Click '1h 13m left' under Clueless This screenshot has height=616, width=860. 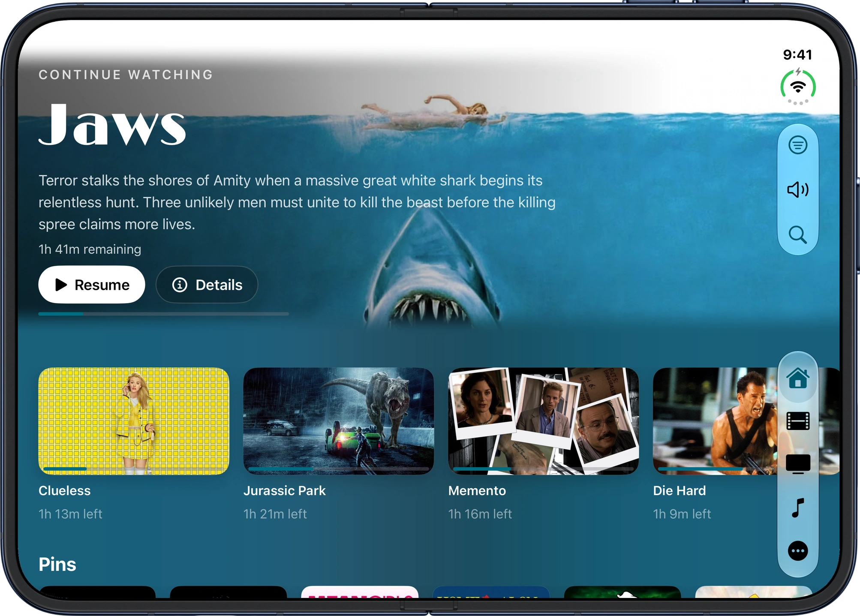point(71,514)
